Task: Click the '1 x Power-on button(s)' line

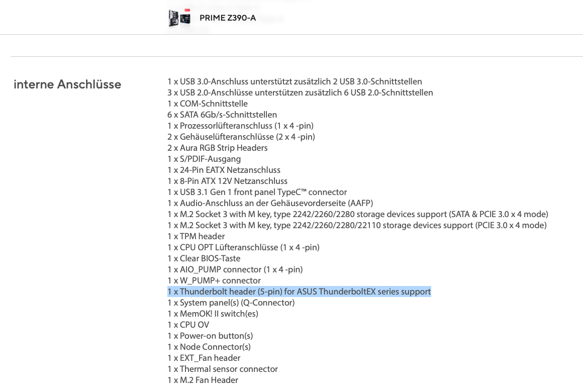Action: (210, 336)
